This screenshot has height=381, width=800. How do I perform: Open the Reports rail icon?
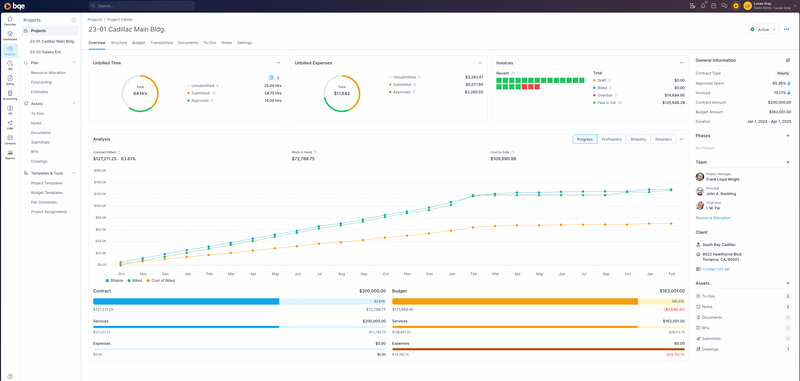click(x=10, y=154)
